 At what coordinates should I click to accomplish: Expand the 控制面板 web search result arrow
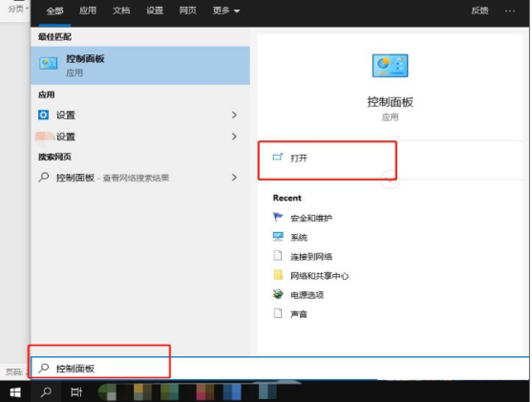tap(234, 178)
